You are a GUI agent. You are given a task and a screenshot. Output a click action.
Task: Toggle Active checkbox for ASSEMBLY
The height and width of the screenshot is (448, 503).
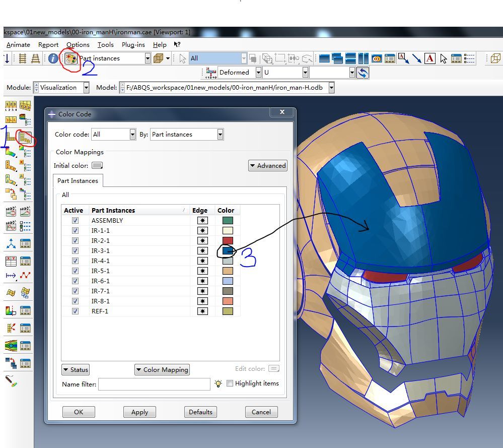(x=76, y=220)
